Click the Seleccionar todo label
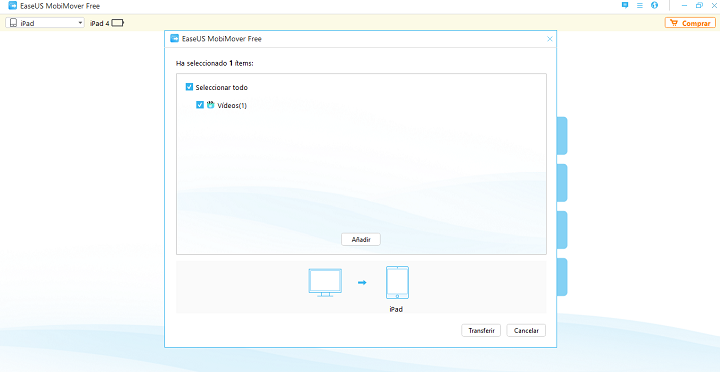 222,87
